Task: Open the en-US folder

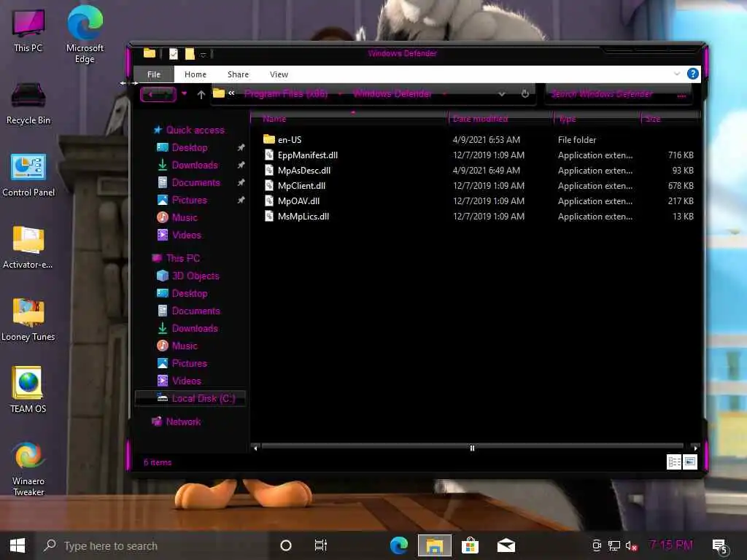Action: tap(289, 139)
